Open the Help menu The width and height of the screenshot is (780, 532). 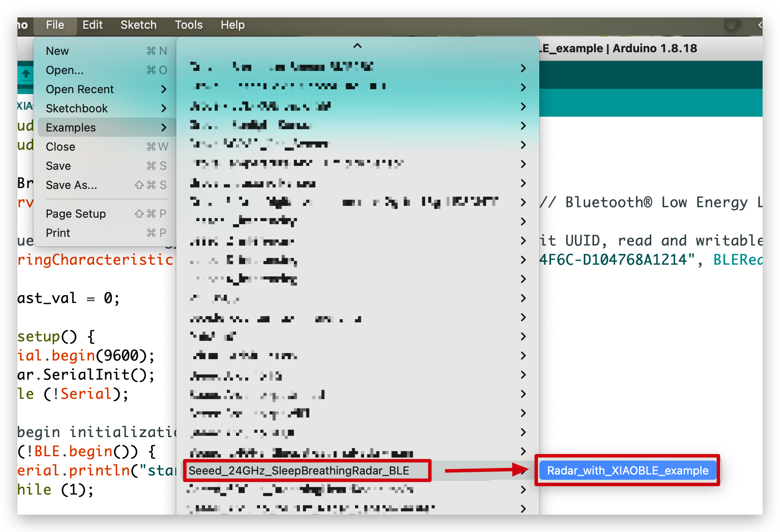point(232,25)
